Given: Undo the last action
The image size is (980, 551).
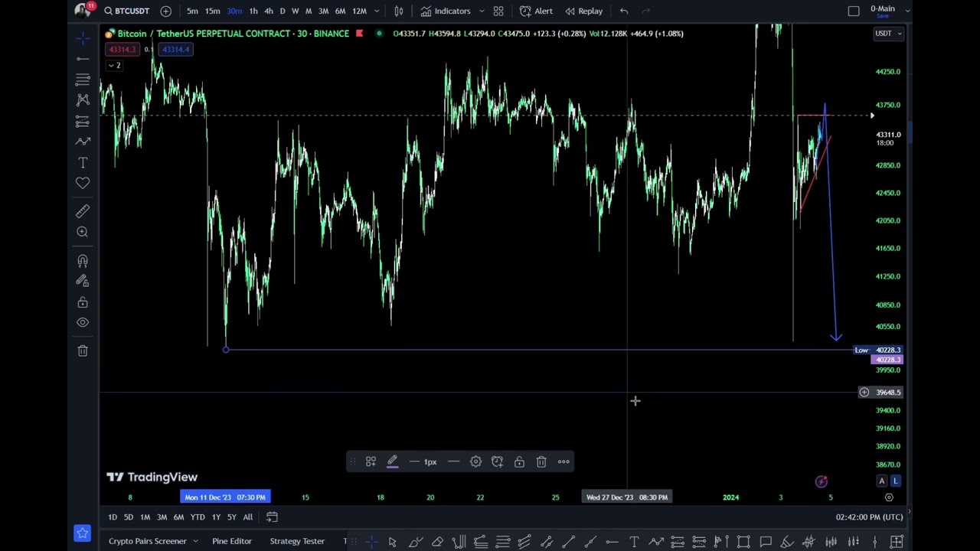Looking at the screenshot, I should [x=624, y=11].
